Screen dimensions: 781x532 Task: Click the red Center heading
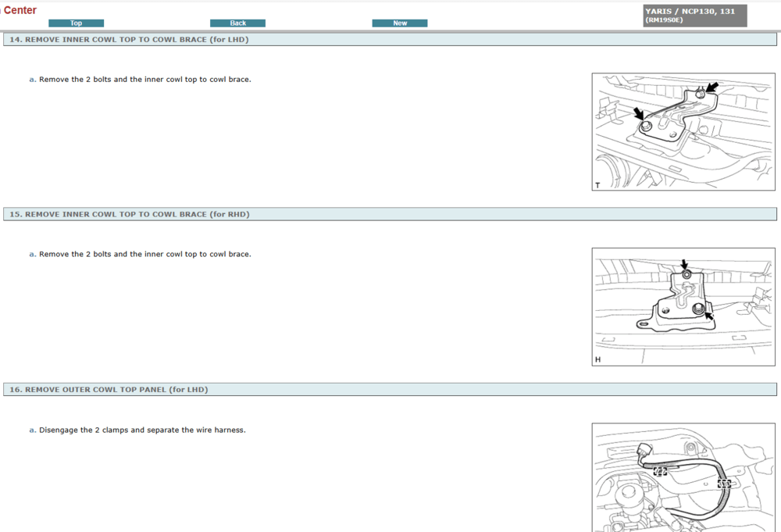pyautogui.click(x=20, y=10)
